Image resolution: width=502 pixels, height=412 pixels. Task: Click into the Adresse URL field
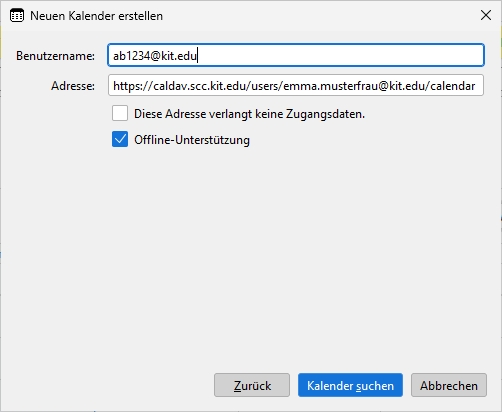click(x=296, y=85)
